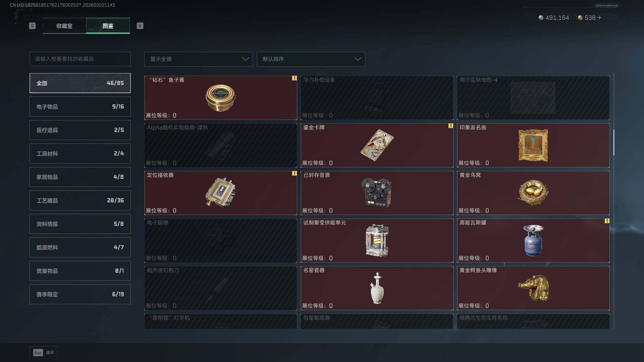
Task: Select the 鎏金卡牌 gilded card icon
Action: 377,145
